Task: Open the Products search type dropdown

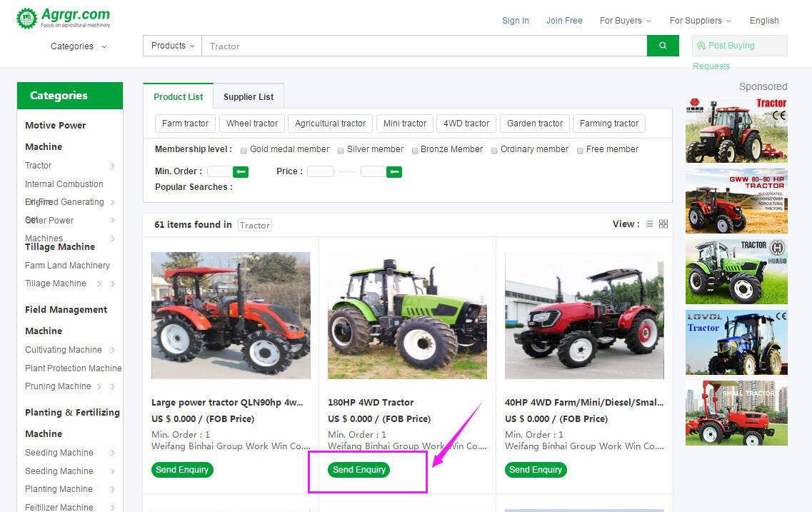Action: tap(172, 46)
